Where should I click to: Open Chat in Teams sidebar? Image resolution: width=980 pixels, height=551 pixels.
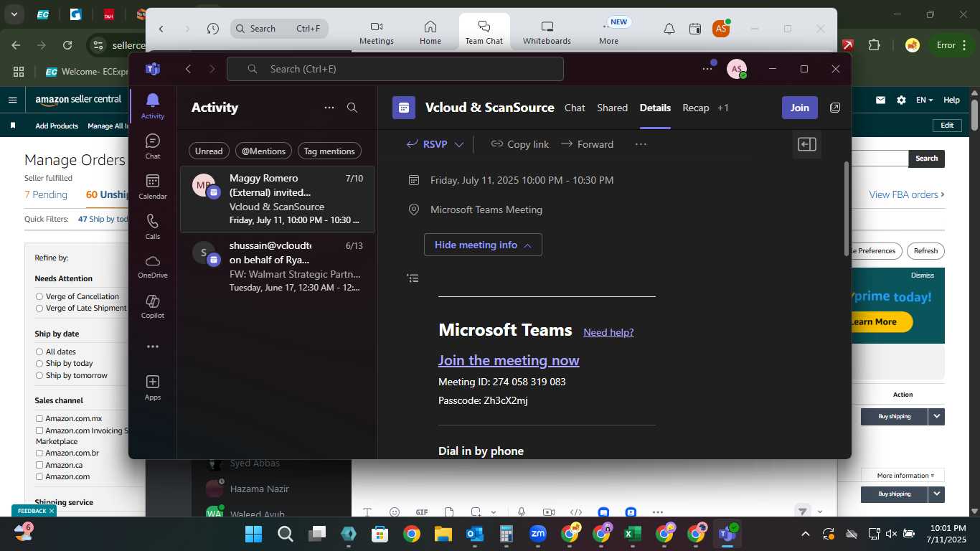click(x=152, y=146)
